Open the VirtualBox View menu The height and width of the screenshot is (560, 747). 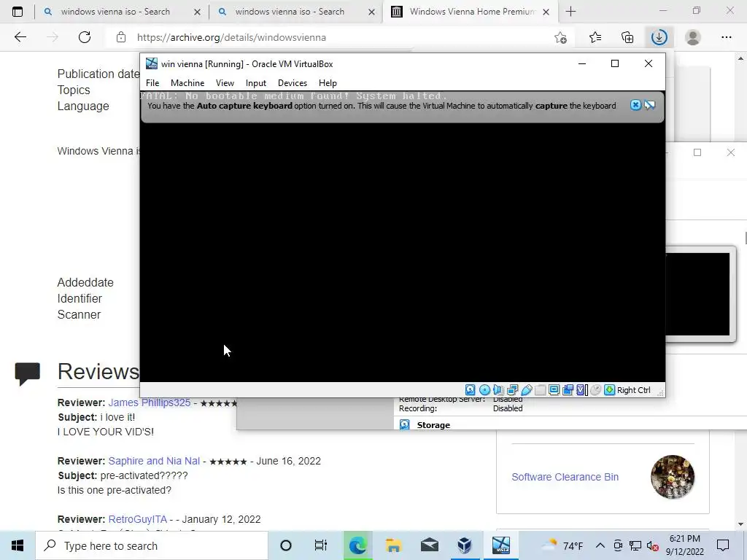(x=225, y=83)
